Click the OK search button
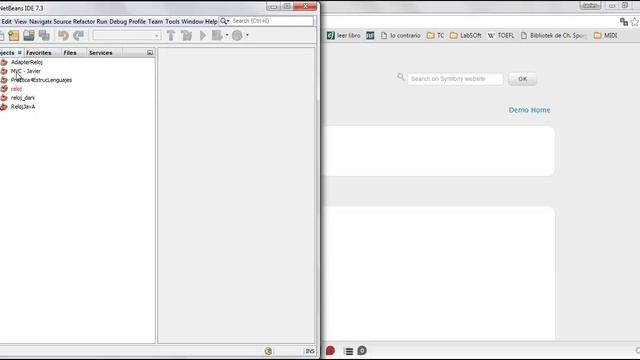The image size is (640, 360). click(522, 79)
